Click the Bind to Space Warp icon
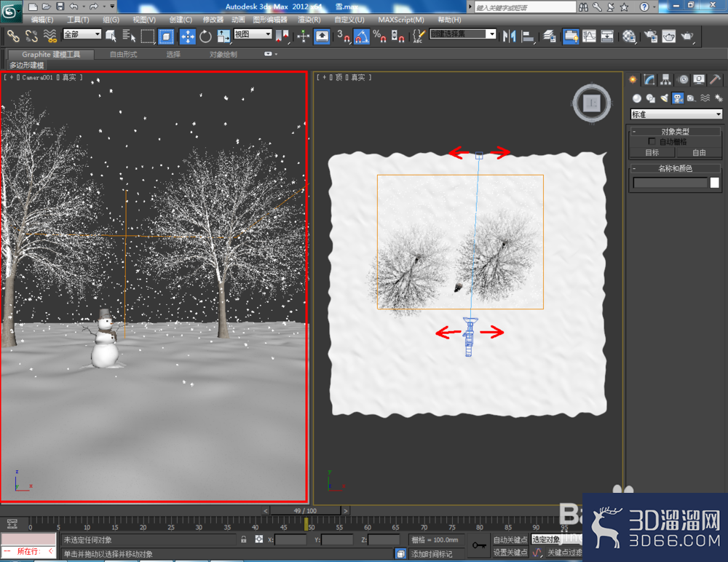 (50, 36)
